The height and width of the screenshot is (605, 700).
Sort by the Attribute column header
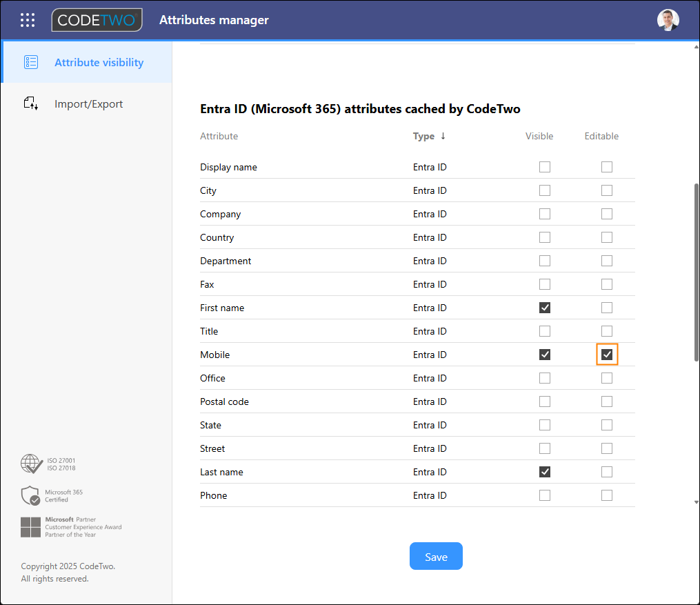click(219, 136)
